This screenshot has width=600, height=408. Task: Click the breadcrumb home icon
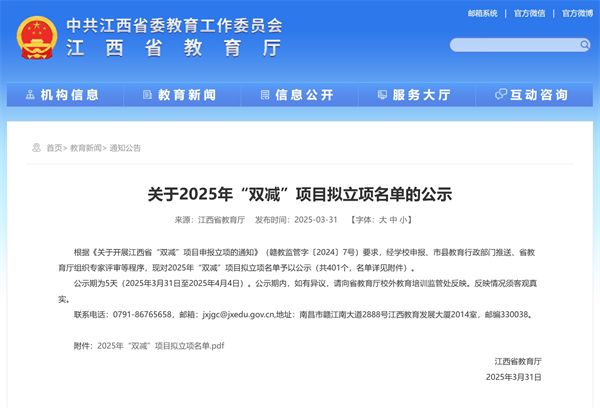coord(36,148)
